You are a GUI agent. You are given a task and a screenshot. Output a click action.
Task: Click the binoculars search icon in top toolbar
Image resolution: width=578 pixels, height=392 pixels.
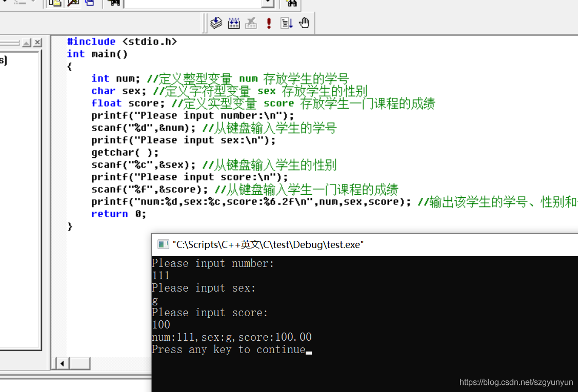coord(291,3)
